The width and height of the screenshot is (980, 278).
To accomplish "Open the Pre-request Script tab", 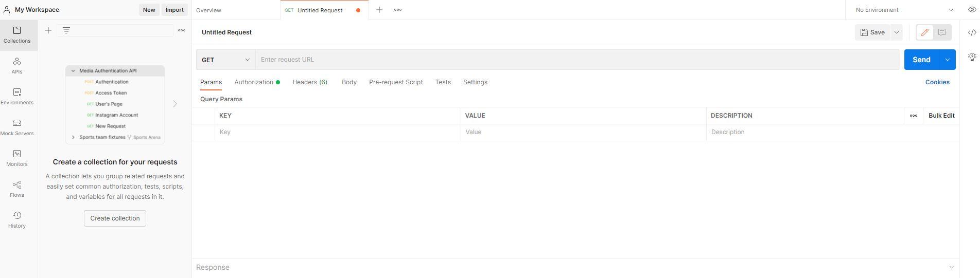I will click(x=396, y=82).
